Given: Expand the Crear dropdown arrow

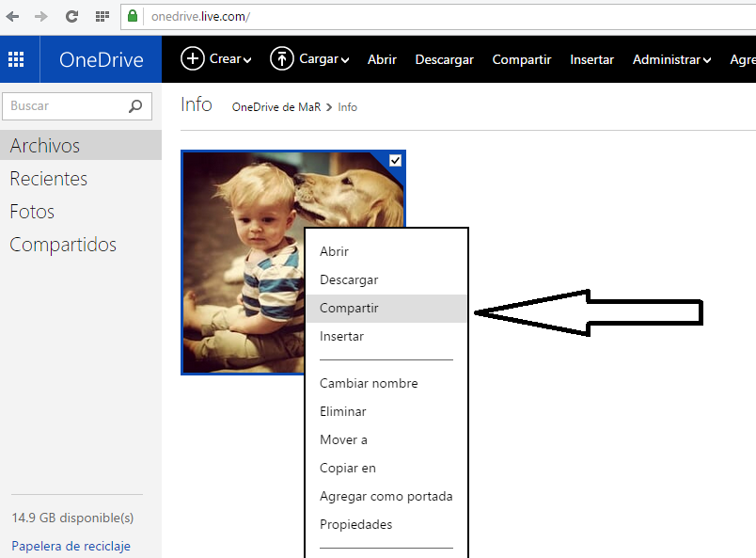Looking at the screenshot, I should 247,60.
